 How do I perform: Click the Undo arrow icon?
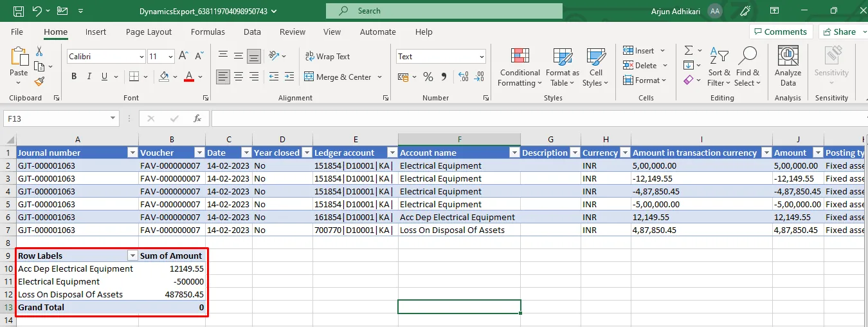(x=37, y=11)
